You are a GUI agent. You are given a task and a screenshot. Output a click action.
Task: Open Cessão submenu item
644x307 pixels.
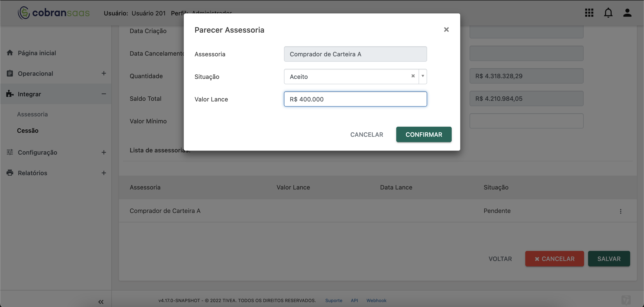28,130
